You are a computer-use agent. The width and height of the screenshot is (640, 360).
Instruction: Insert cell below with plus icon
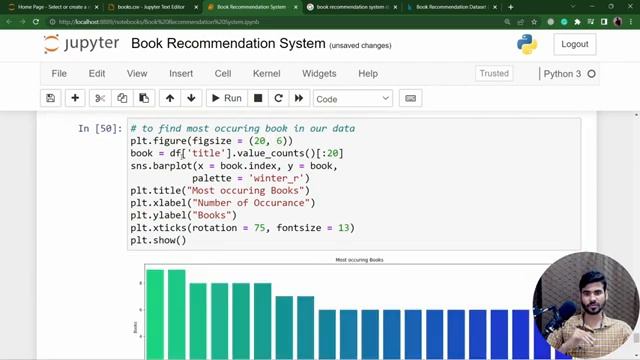click(75, 98)
